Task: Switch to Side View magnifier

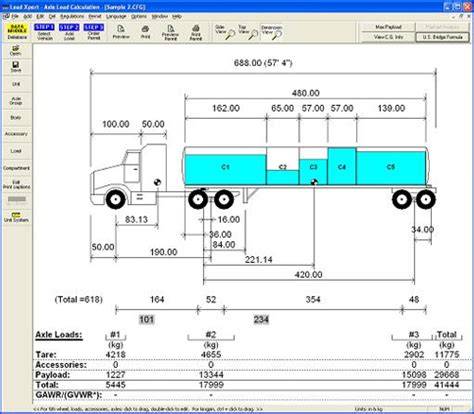Action: point(225,31)
